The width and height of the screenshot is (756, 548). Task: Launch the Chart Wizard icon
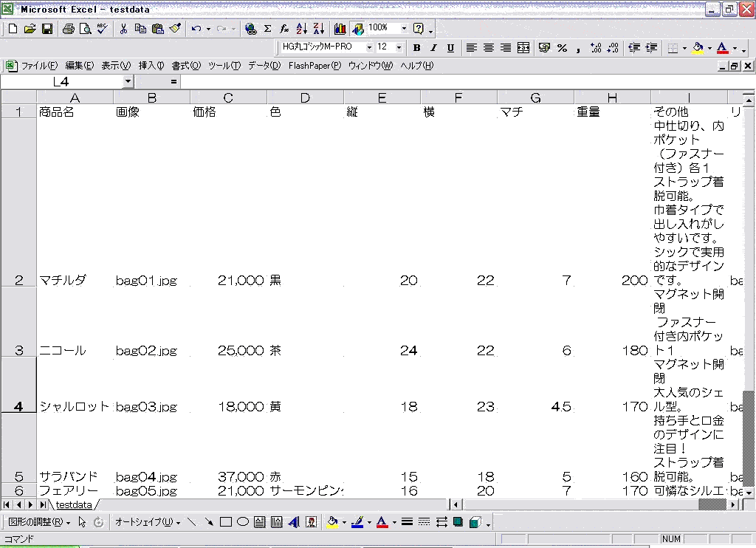coord(340,29)
